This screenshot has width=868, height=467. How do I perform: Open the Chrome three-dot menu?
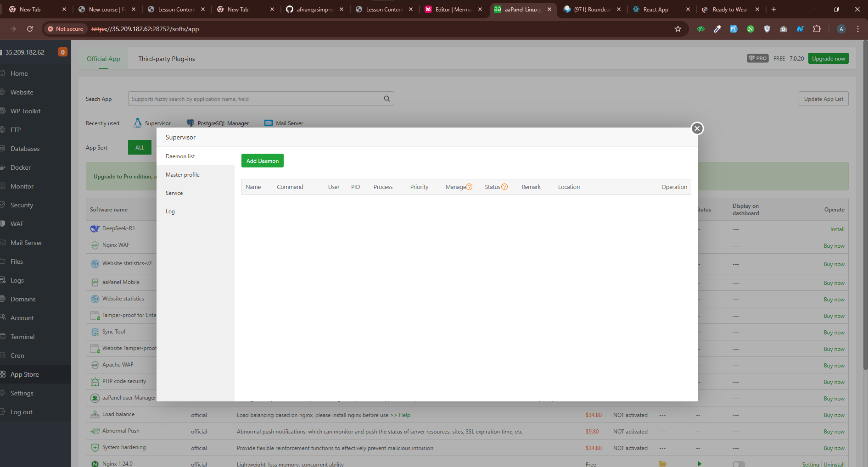pyautogui.click(x=857, y=29)
